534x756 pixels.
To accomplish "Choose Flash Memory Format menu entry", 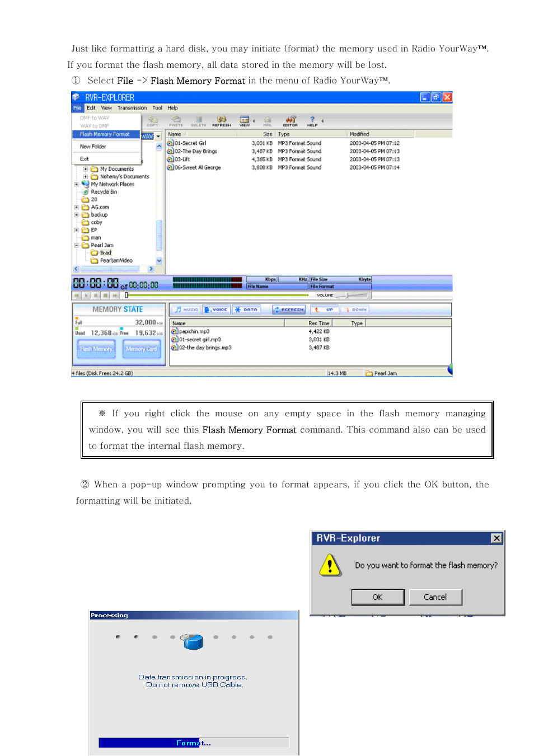I will (x=106, y=134).
